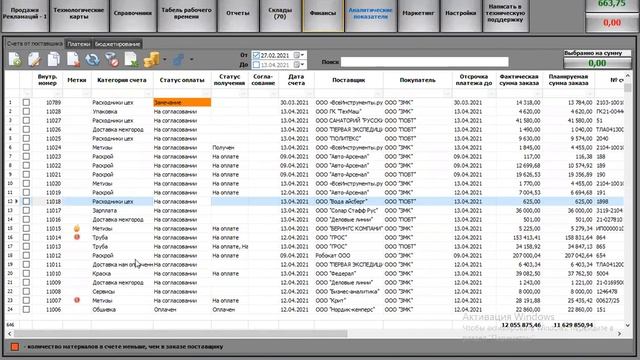Open calendar picker for the От date

tap(297, 55)
